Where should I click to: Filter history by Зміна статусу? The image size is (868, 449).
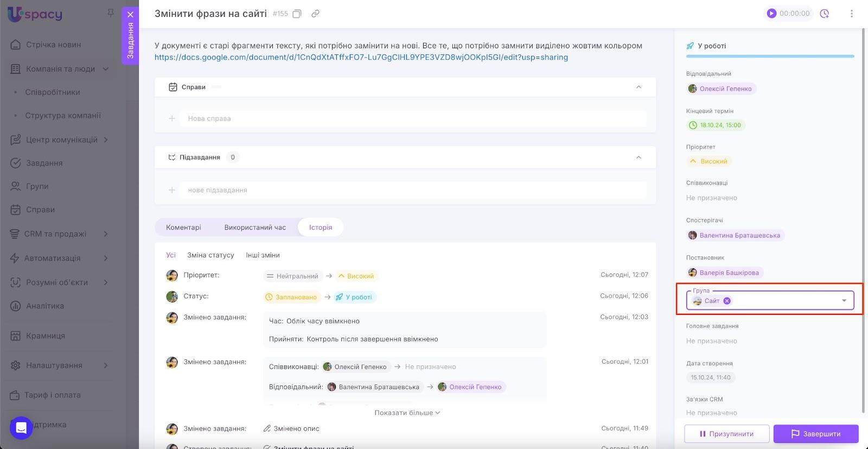(x=210, y=255)
